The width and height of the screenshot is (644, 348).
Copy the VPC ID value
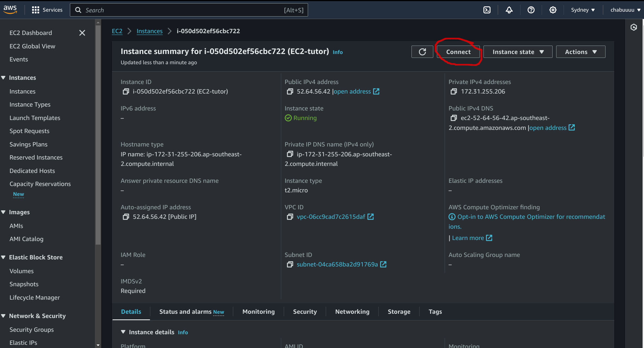(290, 217)
